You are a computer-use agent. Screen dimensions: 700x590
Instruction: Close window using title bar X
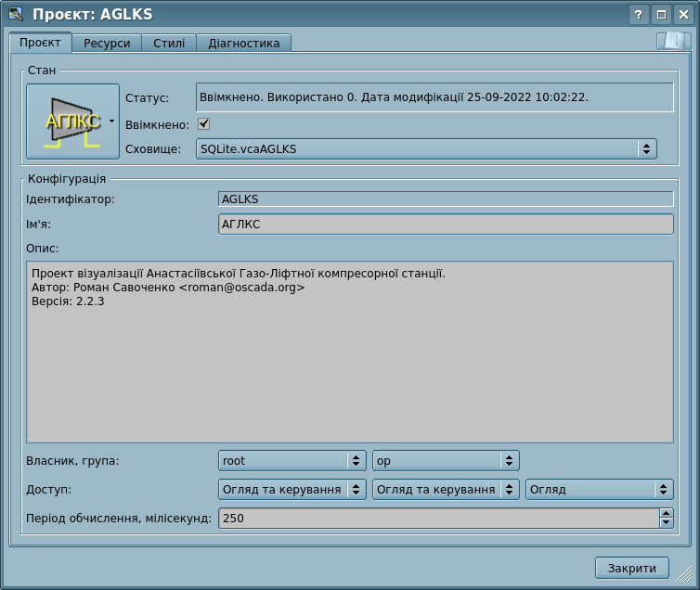(x=682, y=14)
